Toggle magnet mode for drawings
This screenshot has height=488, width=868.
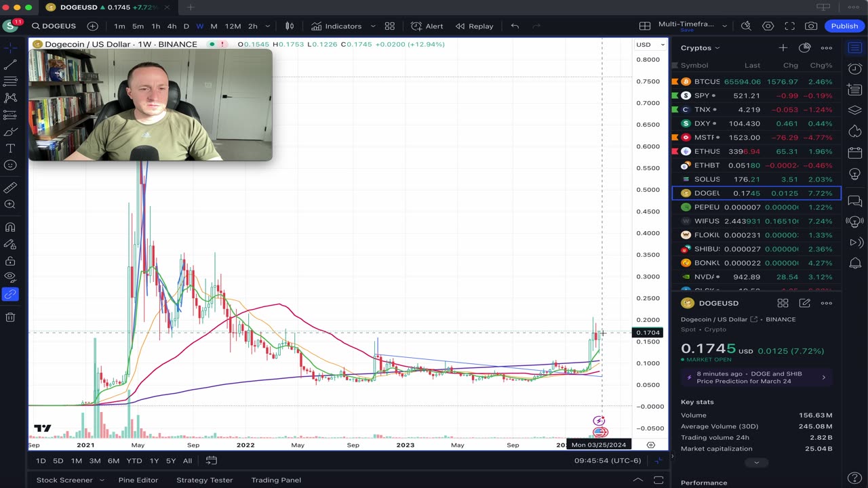(10, 227)
